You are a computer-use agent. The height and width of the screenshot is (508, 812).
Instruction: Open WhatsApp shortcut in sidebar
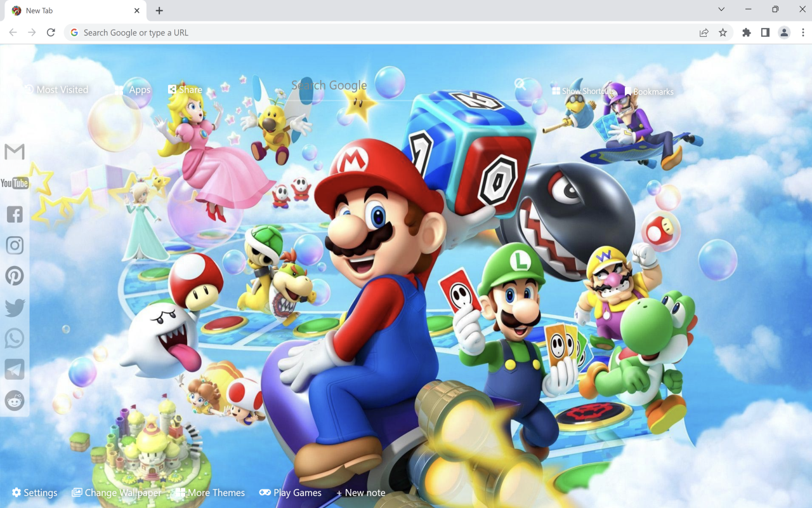tap(15, 338)
